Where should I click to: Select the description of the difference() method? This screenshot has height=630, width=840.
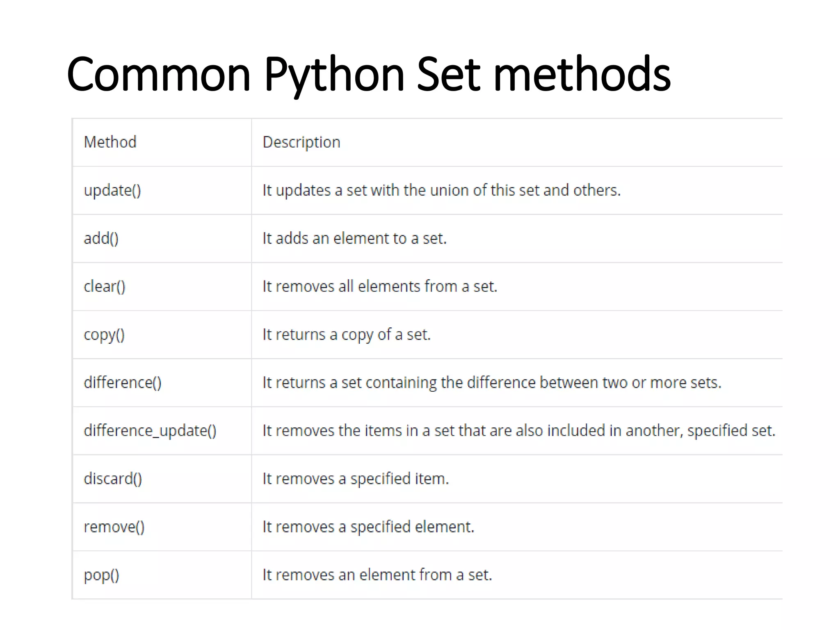coord(492,383)
